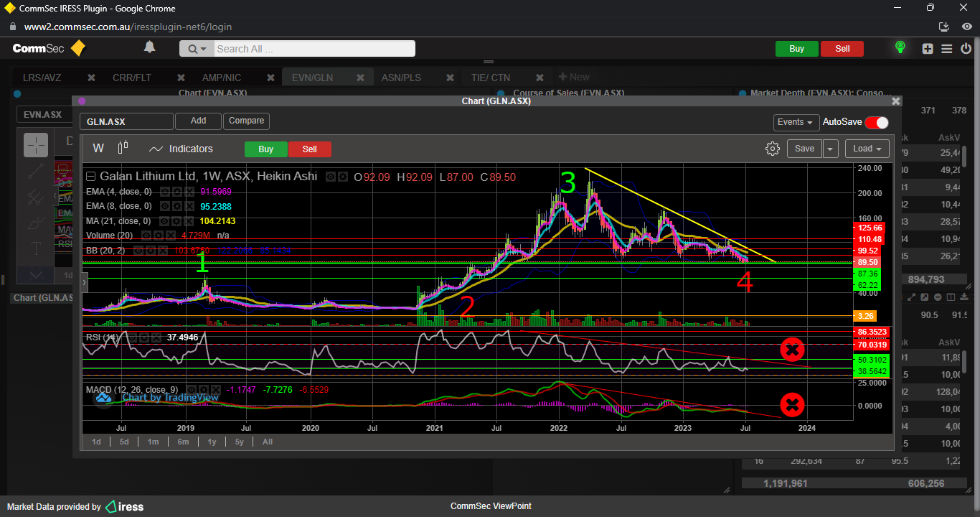Open the Events dropdown

click(x=796, y=122)
